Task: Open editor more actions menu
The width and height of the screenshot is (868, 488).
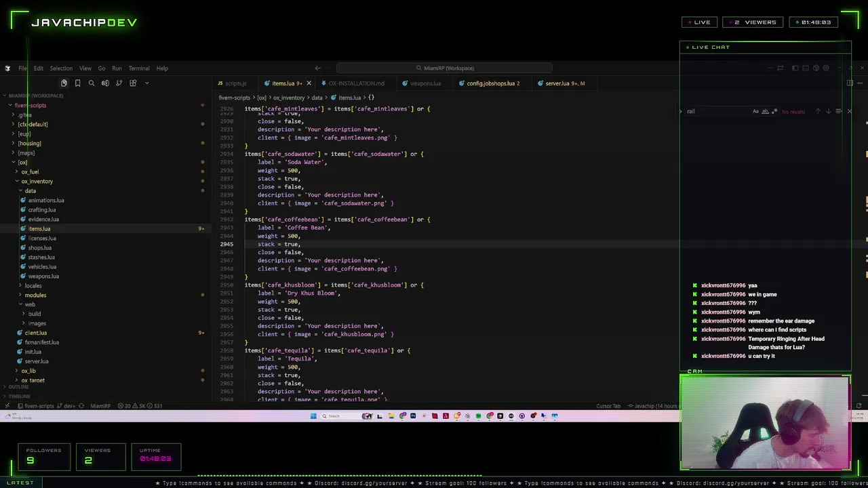Action: (x=861, y=83)
